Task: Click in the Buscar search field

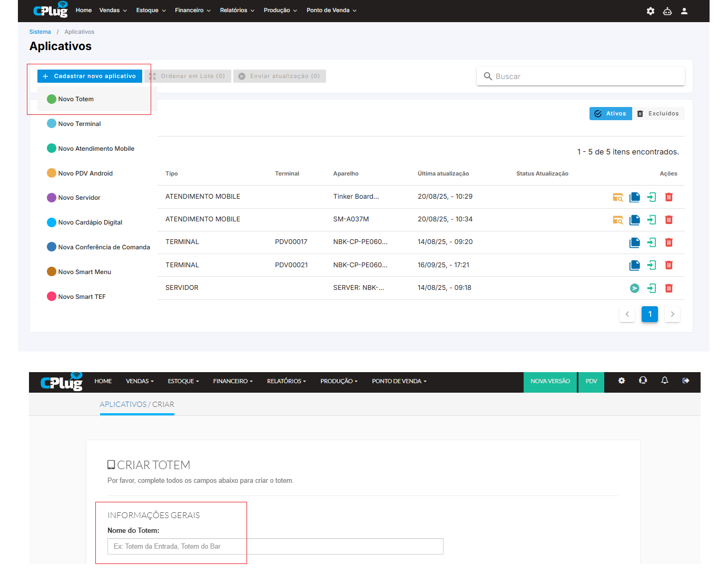Action: click(x=581, y=76)
